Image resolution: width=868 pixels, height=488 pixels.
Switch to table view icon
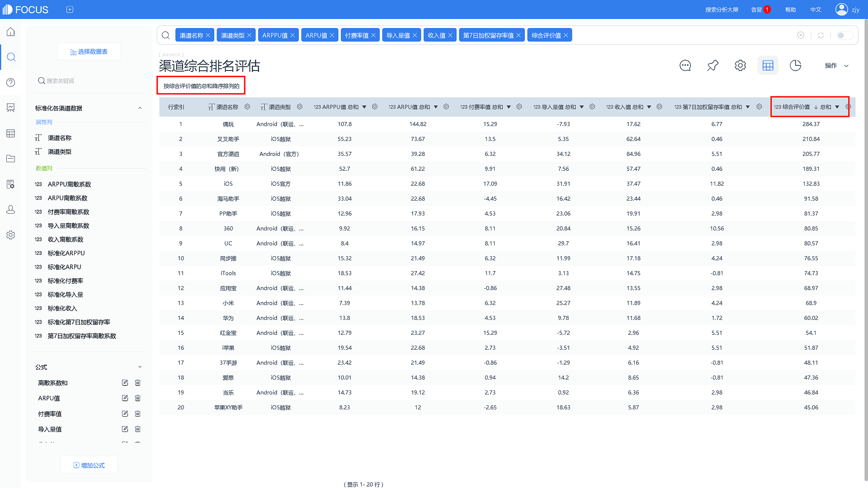pyautogui.click(x=768, y=66)
